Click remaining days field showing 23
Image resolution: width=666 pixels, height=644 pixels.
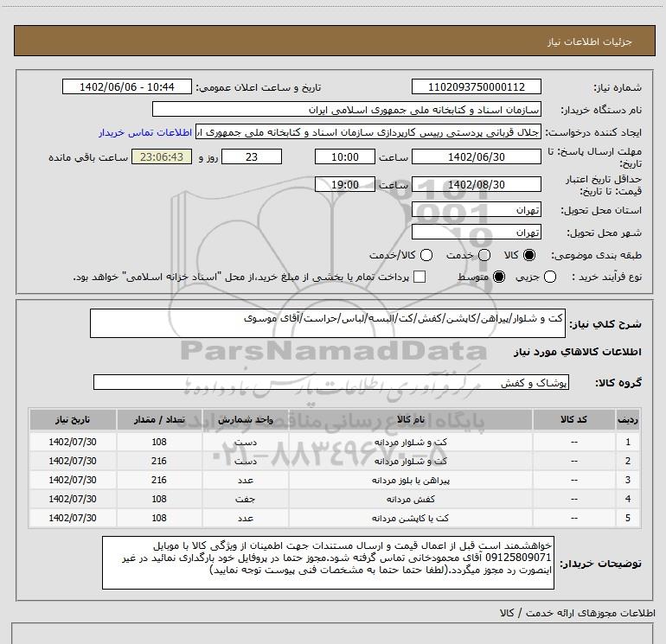(x=252, y=156)
